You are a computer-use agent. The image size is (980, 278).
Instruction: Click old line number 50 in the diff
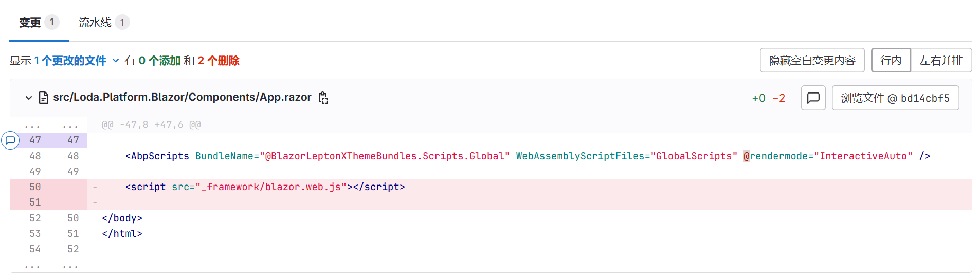click(35, 187)
